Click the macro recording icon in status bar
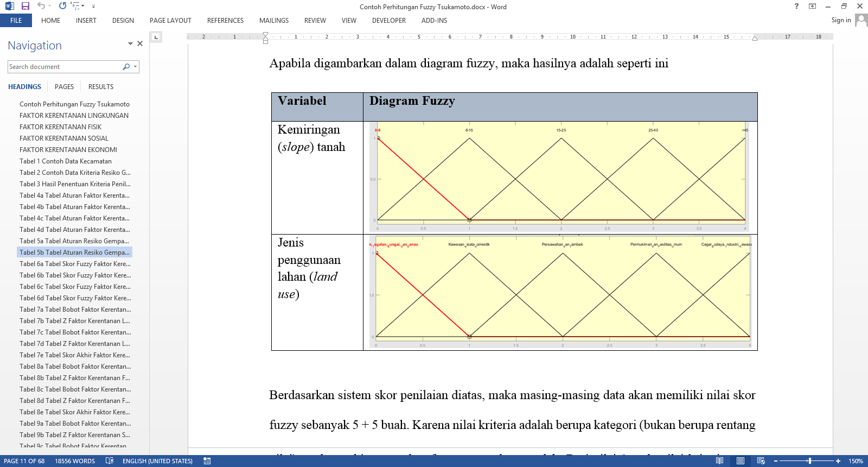Viewport: 868px width, 467px height. tap(207, 461)
